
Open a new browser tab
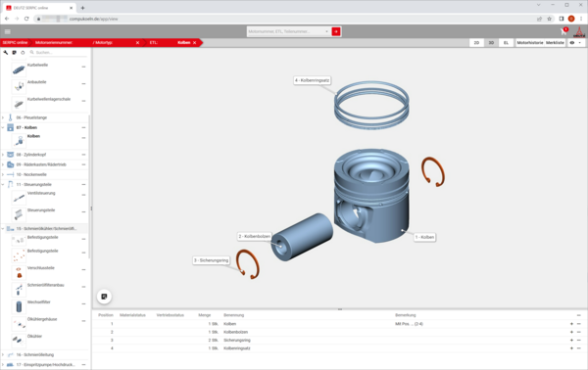tap(83, 8)
